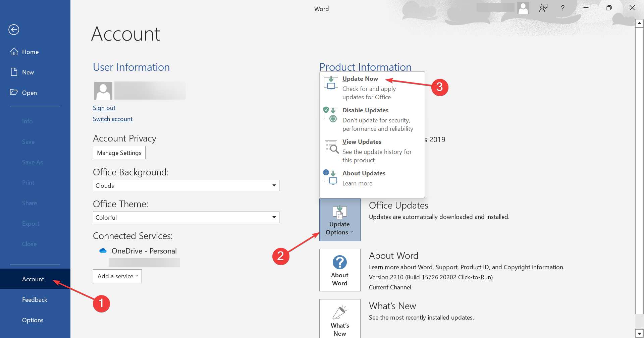Click the Share item in sidebar
644x338 pixels.
30,203
